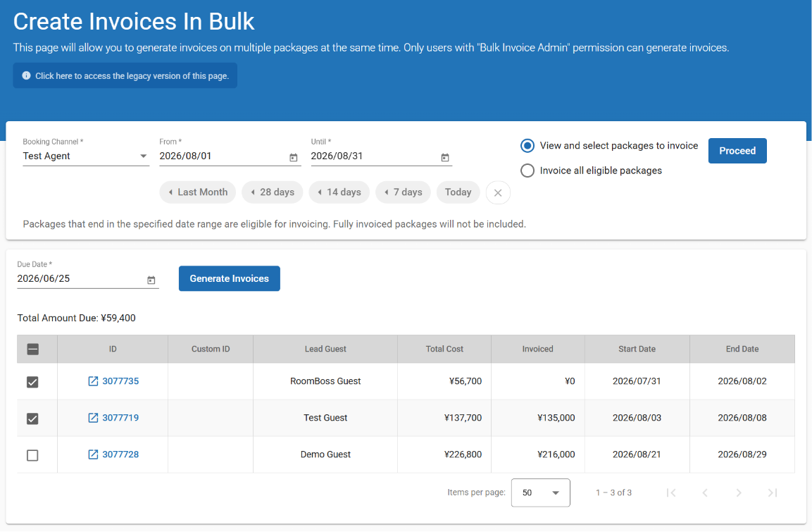812x532 pixels.
Task: Click the Custom ID column header
Action: point(211,349)
